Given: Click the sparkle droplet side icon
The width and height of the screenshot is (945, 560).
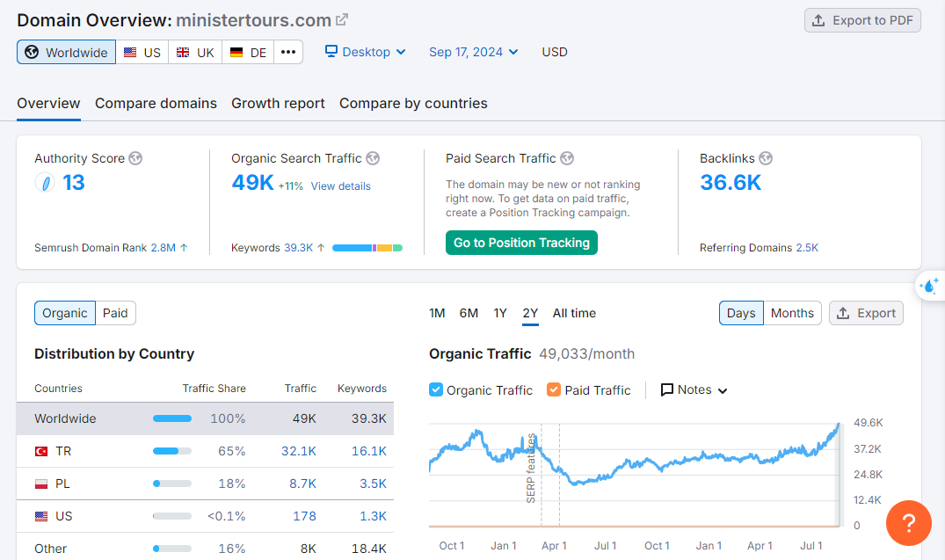Looking at the screenshot, I should click(x=929, y=286).
